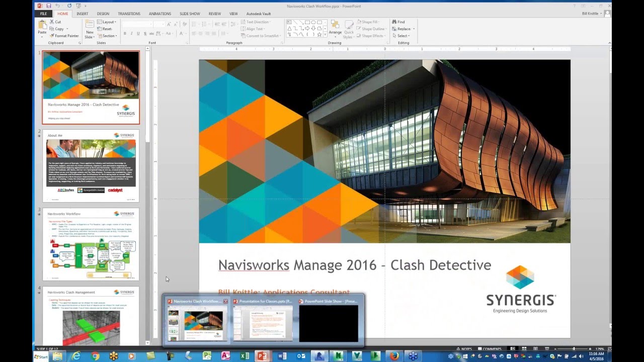Open the font name combo box

click(137, 24)
